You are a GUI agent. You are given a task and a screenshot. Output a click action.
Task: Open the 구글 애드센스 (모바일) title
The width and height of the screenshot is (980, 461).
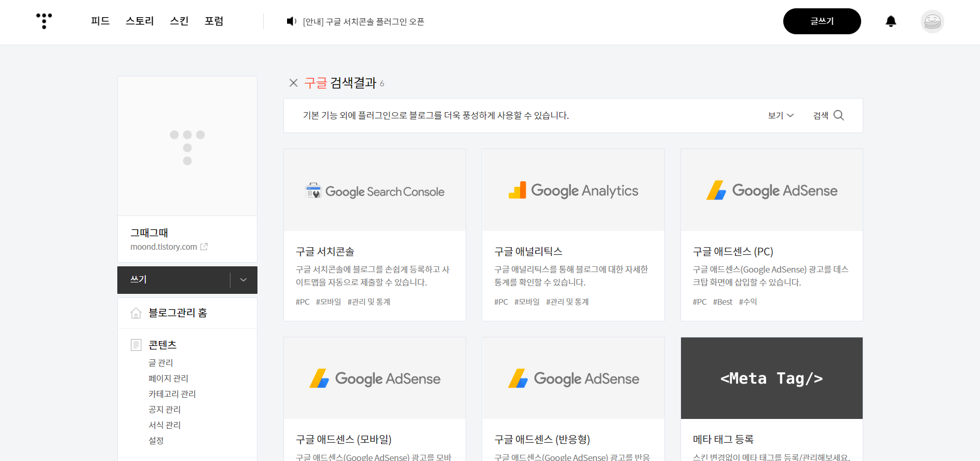point(344,440)
